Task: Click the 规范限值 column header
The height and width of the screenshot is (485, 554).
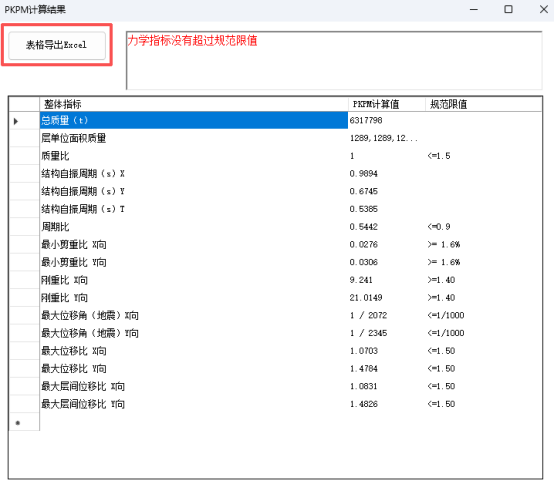Action: click(484, 104)
